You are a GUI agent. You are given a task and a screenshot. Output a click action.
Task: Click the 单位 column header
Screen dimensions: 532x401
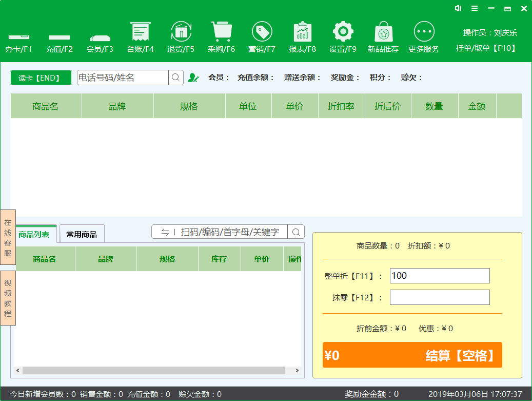pyautogui.click(x=248, y=106)
